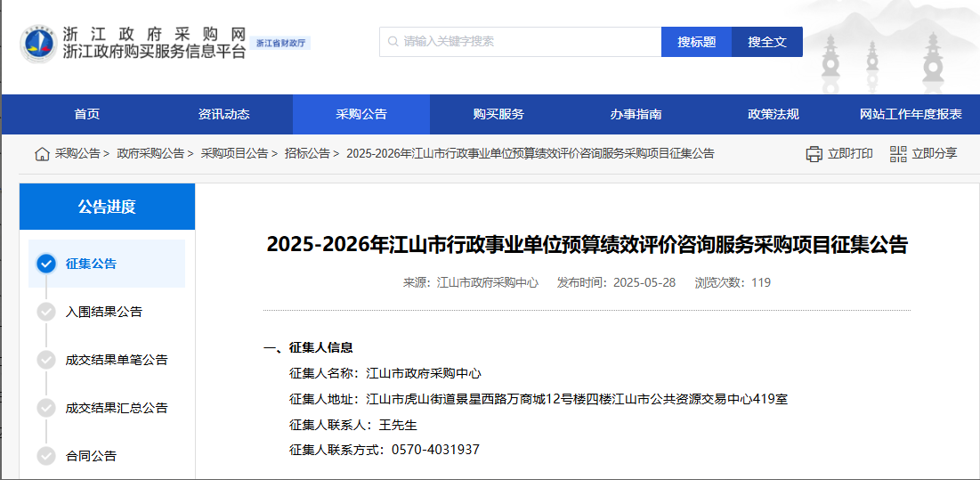
Task: Open the 首页 navigation tab
Action: point(87,114)
